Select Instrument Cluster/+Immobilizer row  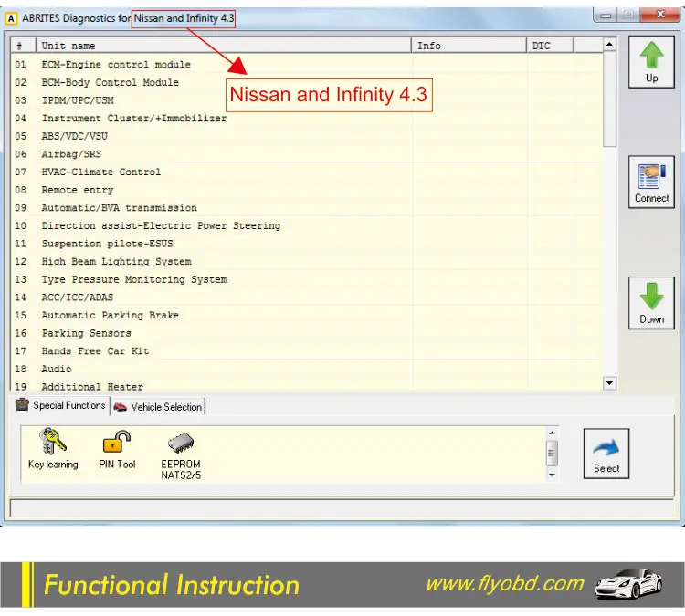click(307, 119)
